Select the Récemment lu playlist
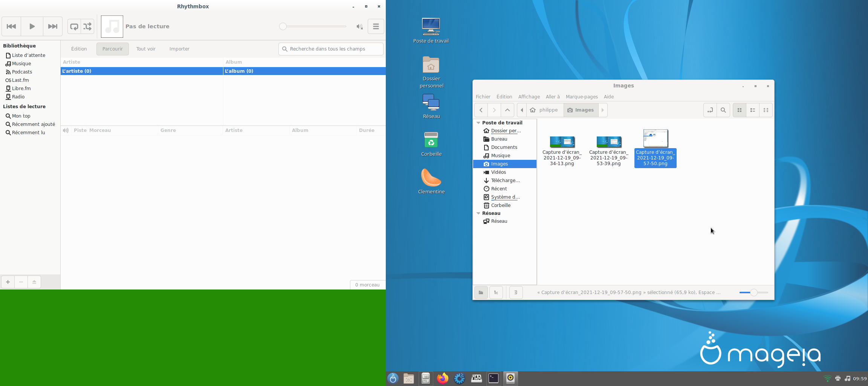The image size is (868, 386). pos(28,133)
